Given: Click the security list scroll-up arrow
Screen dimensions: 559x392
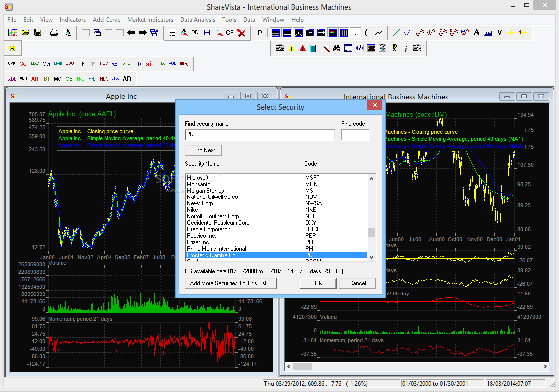Looking at the screenshot, I should click(x=371, y=179).
